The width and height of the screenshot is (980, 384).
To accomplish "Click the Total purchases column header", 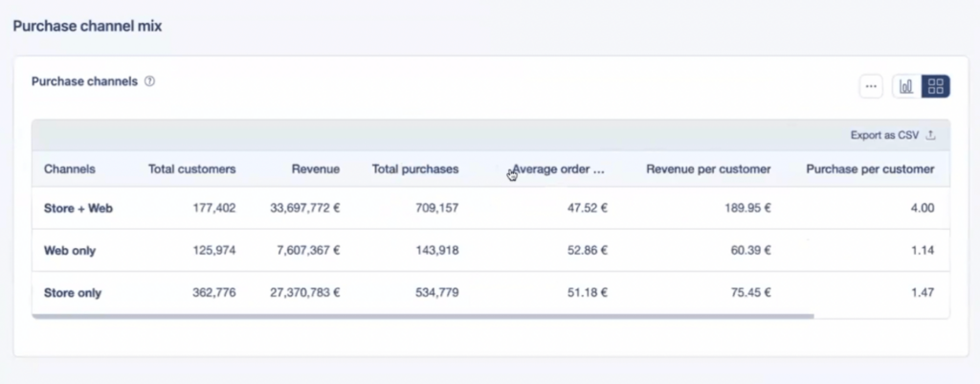I will point(414,169).
